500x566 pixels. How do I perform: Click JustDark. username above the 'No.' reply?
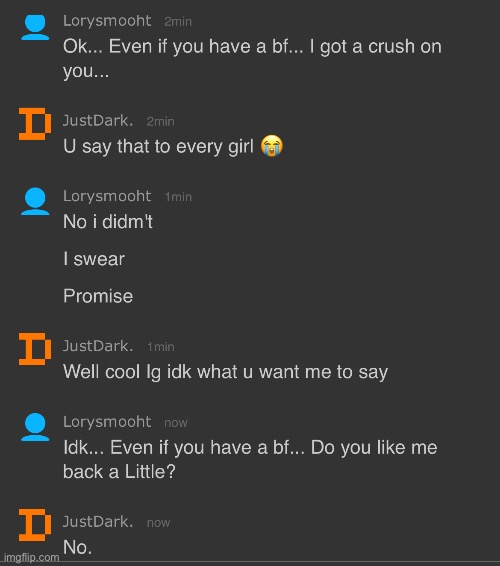[x=98, y=522]
